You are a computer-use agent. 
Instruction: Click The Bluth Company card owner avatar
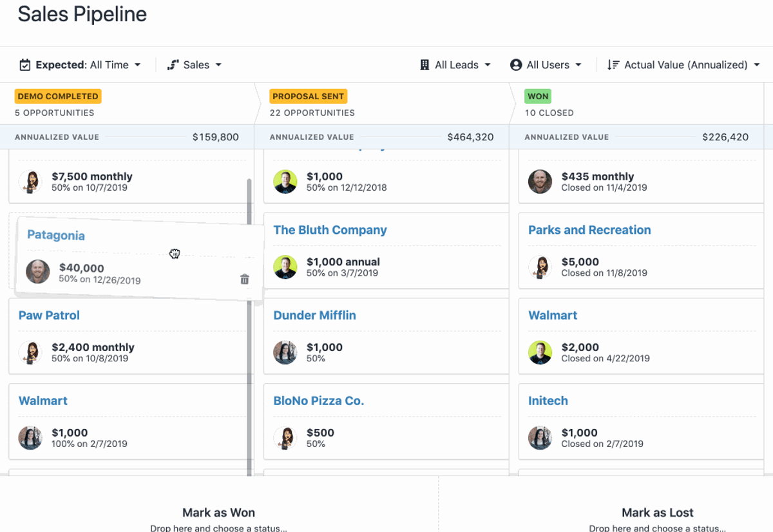285,267
